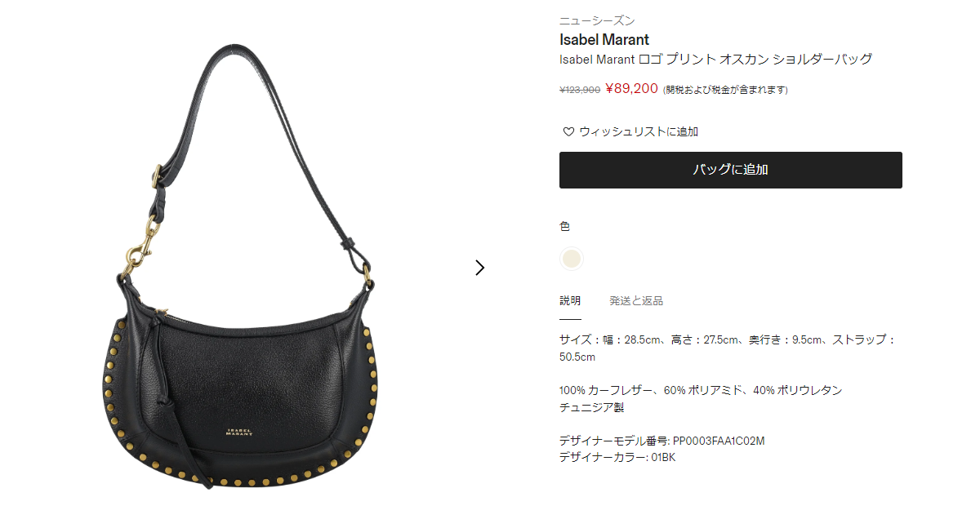The image size is (980, 519).
Task: Click designer color code 01BK
Action: point(662,457)
